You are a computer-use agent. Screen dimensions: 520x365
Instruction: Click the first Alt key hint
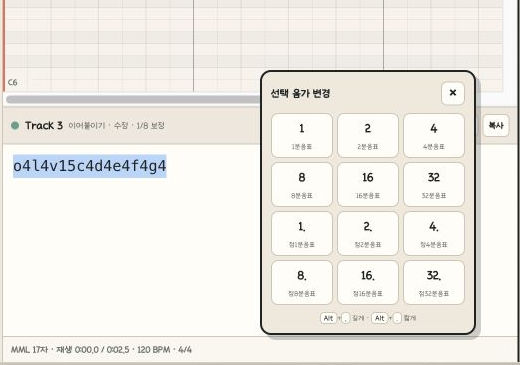[x=328, y=318]
